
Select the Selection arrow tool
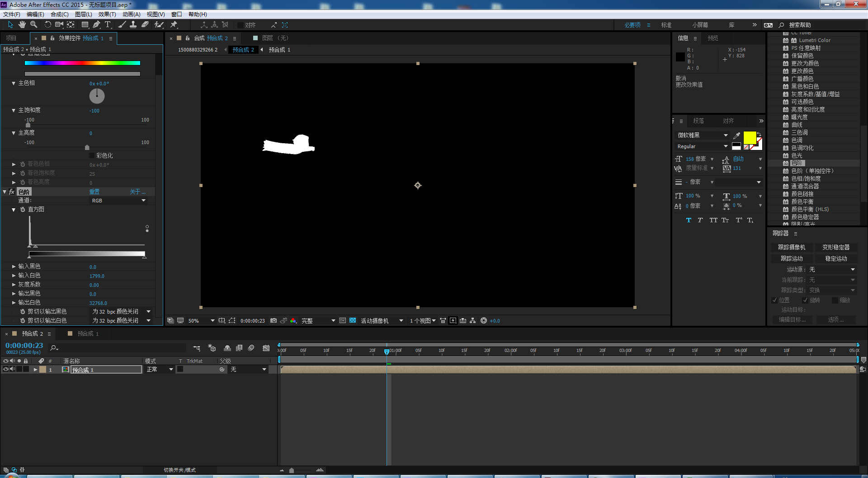click(10, 25)
